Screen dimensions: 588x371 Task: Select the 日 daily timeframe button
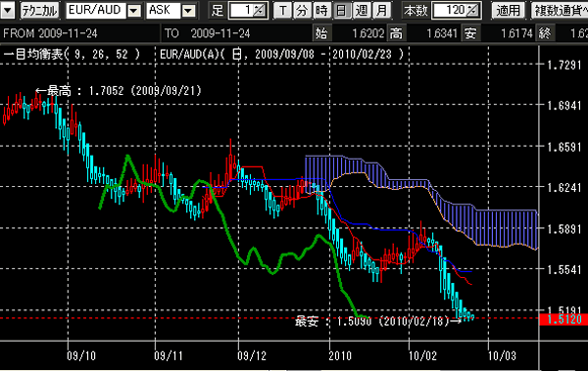341,11
